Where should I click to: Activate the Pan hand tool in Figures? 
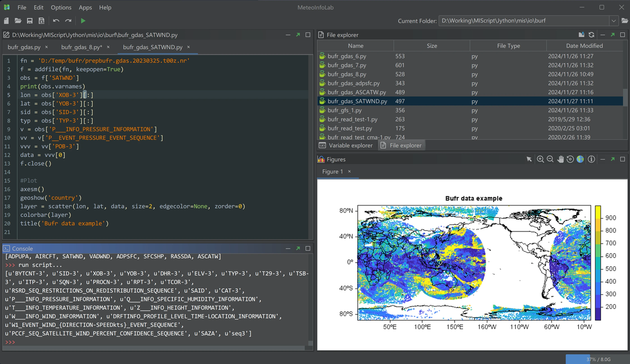pos(560,159)
